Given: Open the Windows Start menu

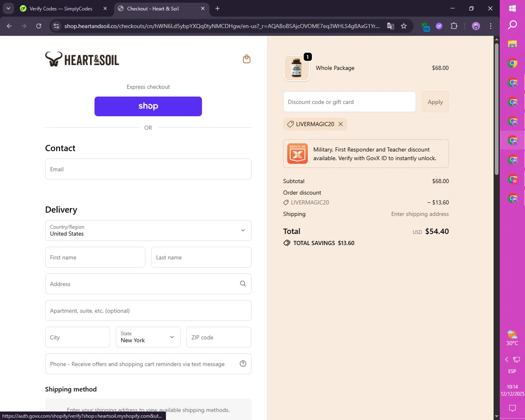Looking at the screenshot, I should (x=512, y=8).
